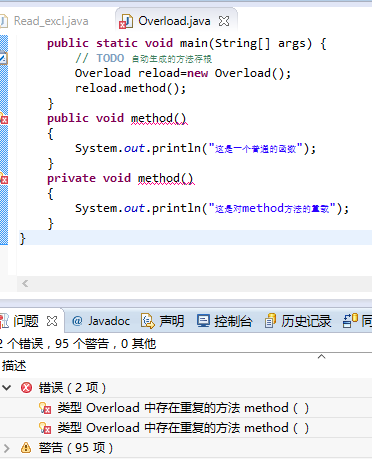Close the 问题 problems view tab
The height and width of the screenshot is (459, 372).
(x=52, y=321)
